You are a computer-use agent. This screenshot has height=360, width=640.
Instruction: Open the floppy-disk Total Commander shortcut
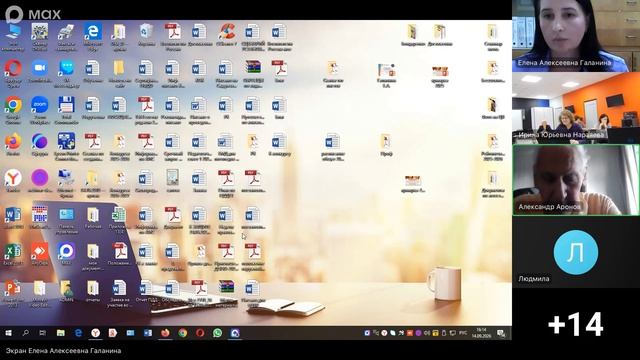66,110
